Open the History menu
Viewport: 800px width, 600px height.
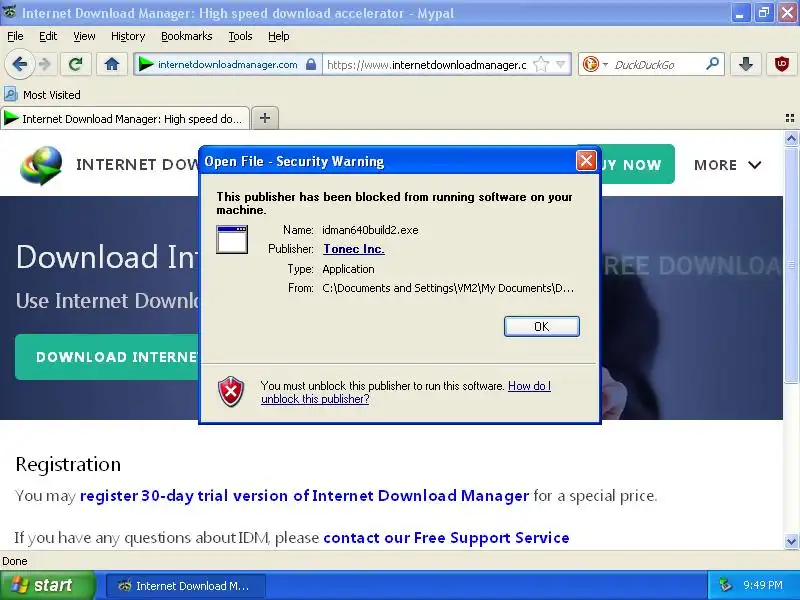point(128,36)
